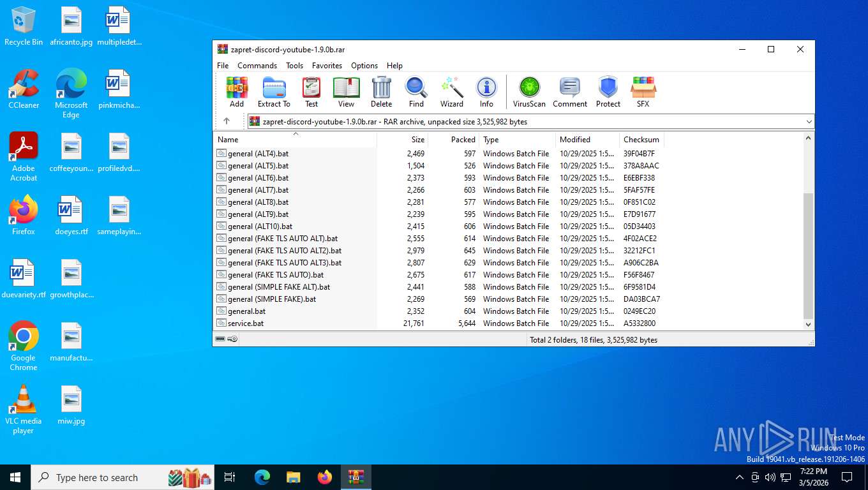The width and height of the screenshot is (868, 490).
Task: Open Task View on taskbar
Action: point(230,477)
